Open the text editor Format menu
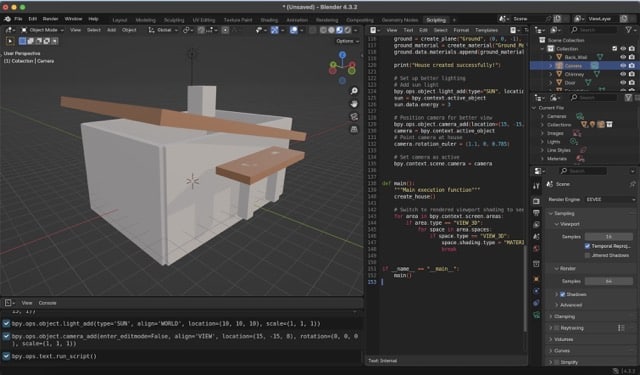The image size is (640, 375). pos(461,30)
